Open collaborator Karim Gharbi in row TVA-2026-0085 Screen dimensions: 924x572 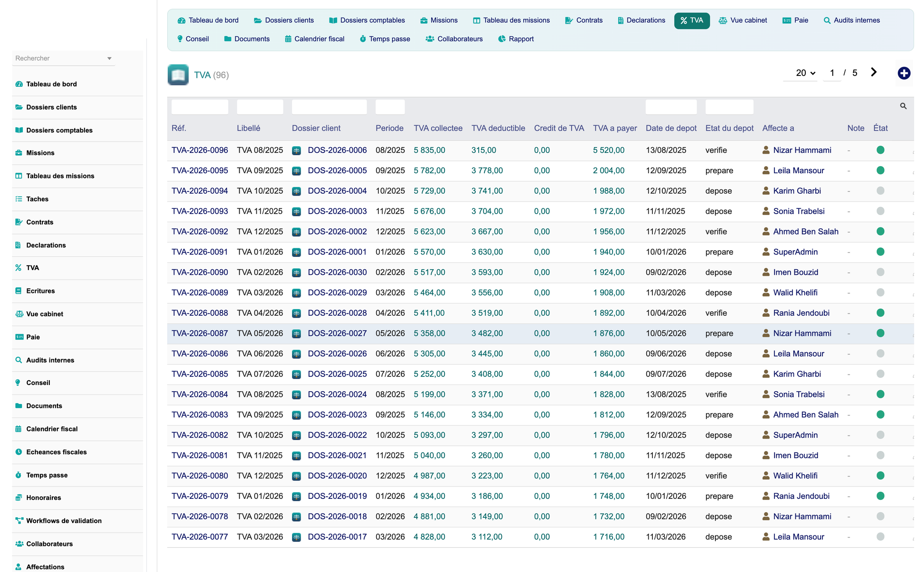click(797, 374)
